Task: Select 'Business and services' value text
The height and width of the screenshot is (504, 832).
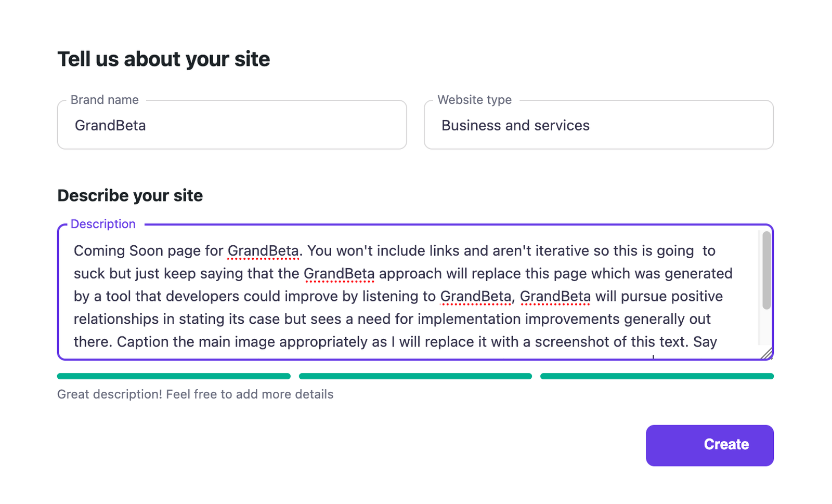Action: tap(515, 125)
